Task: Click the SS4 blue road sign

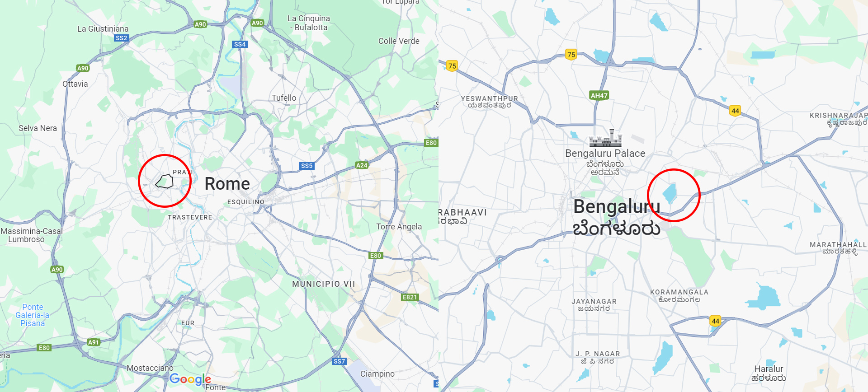Action: [240, 44]
